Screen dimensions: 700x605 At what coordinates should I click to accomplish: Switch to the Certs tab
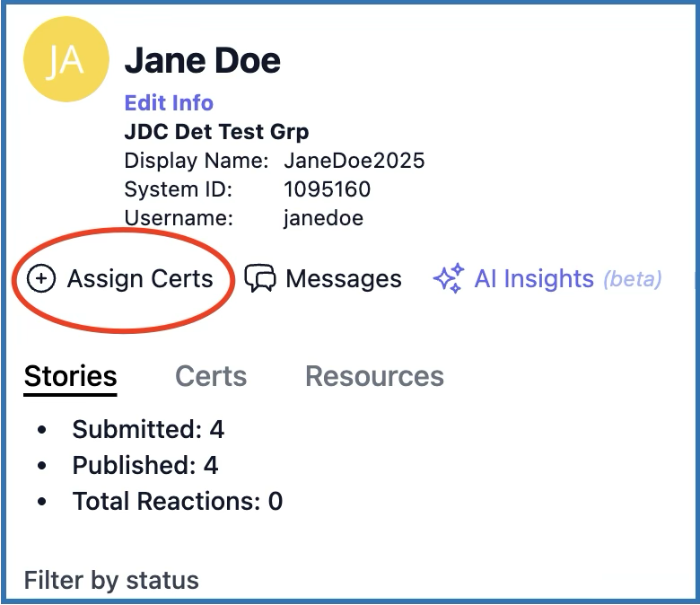(211, 376)
